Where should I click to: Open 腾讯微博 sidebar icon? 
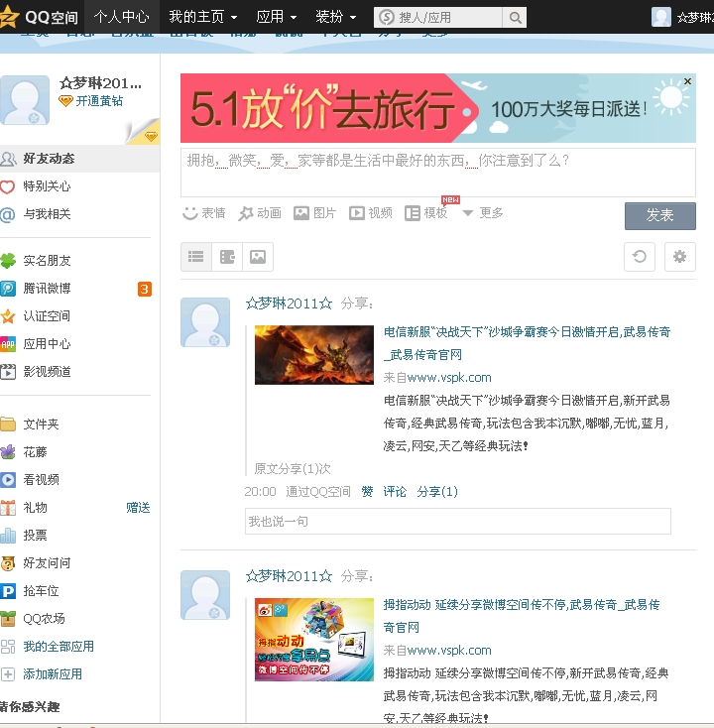(8, 289)
